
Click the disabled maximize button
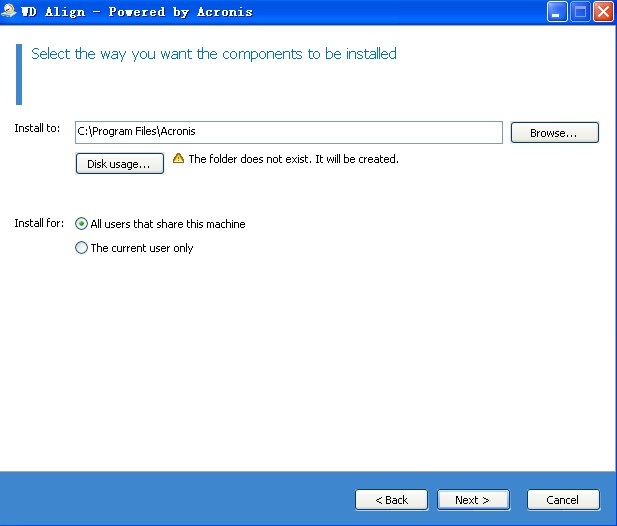point(580,11)
